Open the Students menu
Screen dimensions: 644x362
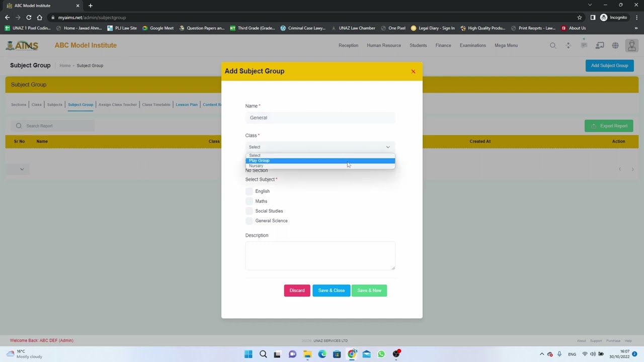418,45
